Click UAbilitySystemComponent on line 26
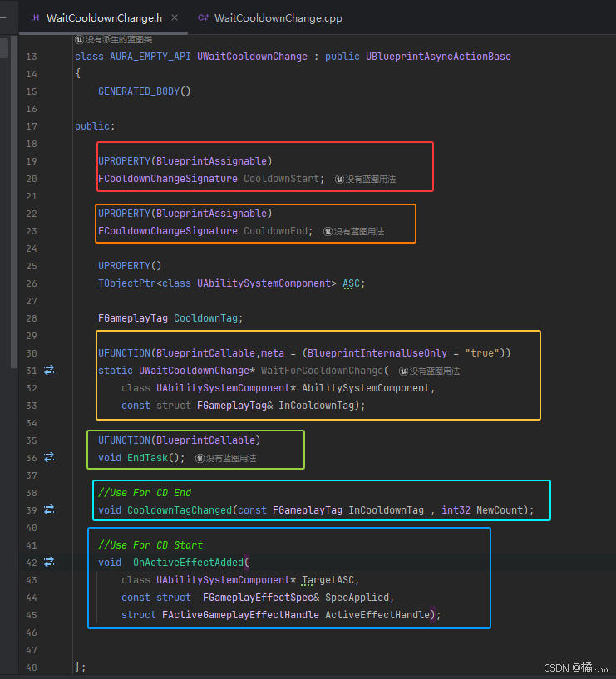 [x=264, y=283]
